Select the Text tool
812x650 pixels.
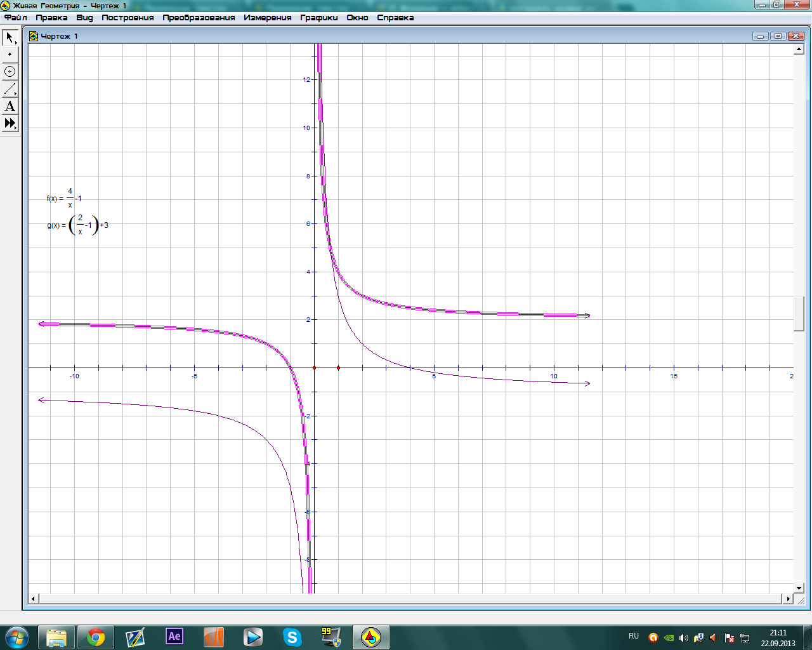coord(10,106)
